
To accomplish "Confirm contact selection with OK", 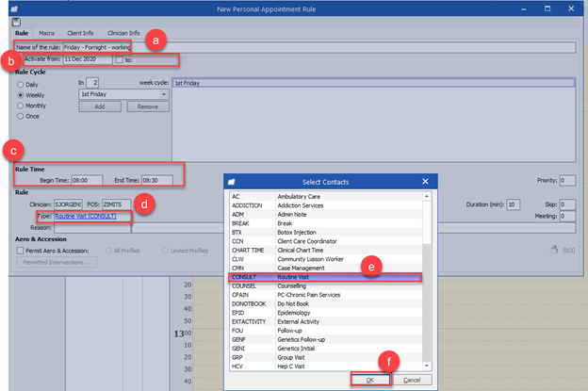I will click(370, 380).
